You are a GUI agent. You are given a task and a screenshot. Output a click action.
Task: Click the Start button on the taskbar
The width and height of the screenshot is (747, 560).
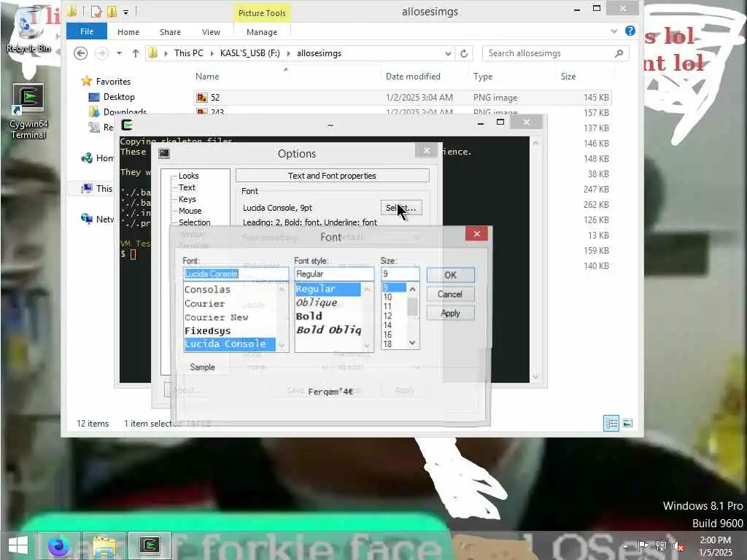(x=18, y=545)
